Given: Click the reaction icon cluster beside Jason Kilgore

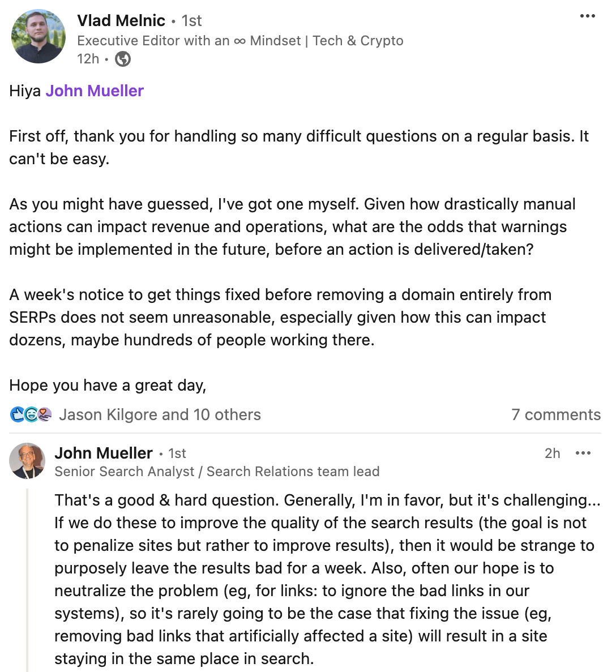Looking at the screenshot, I should 31,414.
